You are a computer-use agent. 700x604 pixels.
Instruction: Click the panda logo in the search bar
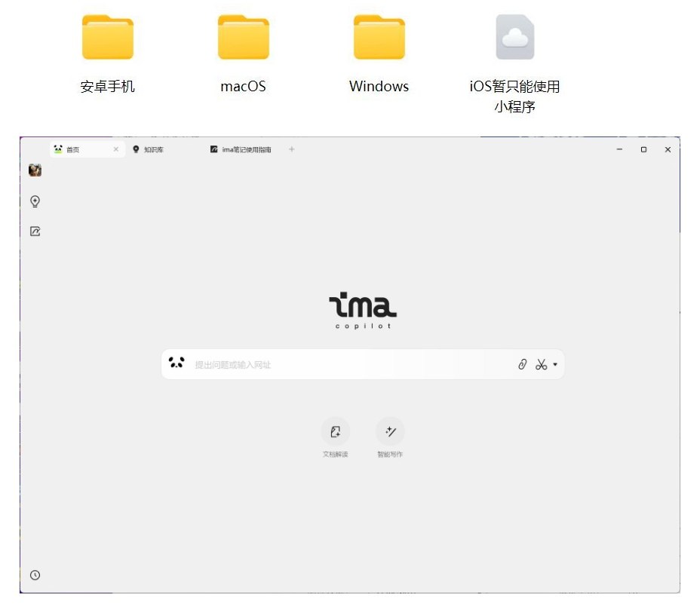[x=177, y=363]
